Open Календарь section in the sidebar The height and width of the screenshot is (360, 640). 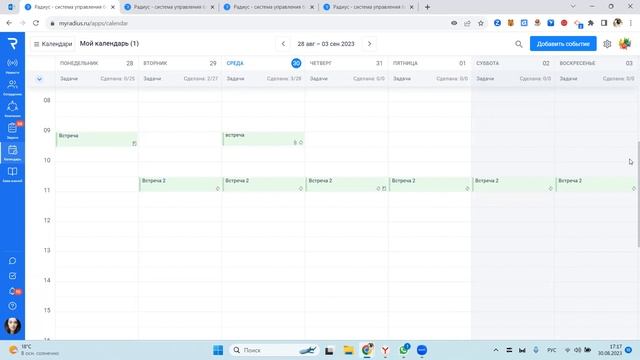pos(12,152)
